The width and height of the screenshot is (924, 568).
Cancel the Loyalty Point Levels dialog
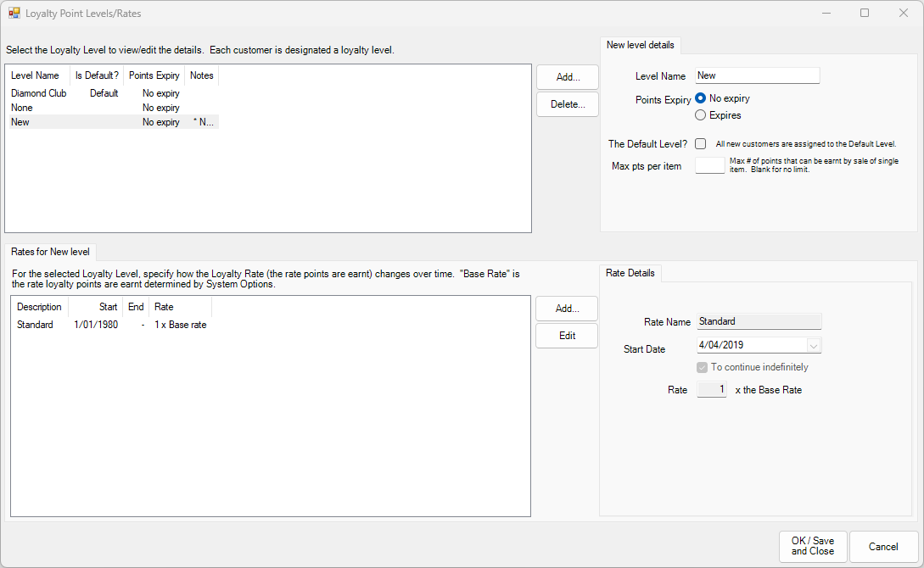coord(882,547)
